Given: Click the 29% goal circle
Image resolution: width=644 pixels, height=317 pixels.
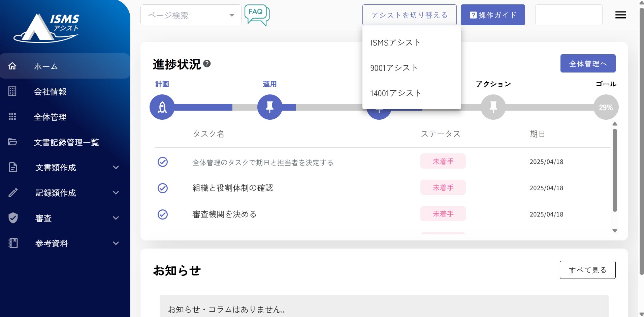Looking at the screenshot, I should pyautogui.click(x=606, y=107).
